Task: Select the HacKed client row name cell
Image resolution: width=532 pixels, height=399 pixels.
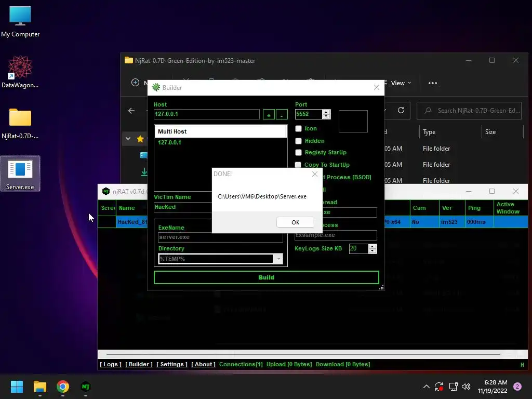Action: [132, 222]
